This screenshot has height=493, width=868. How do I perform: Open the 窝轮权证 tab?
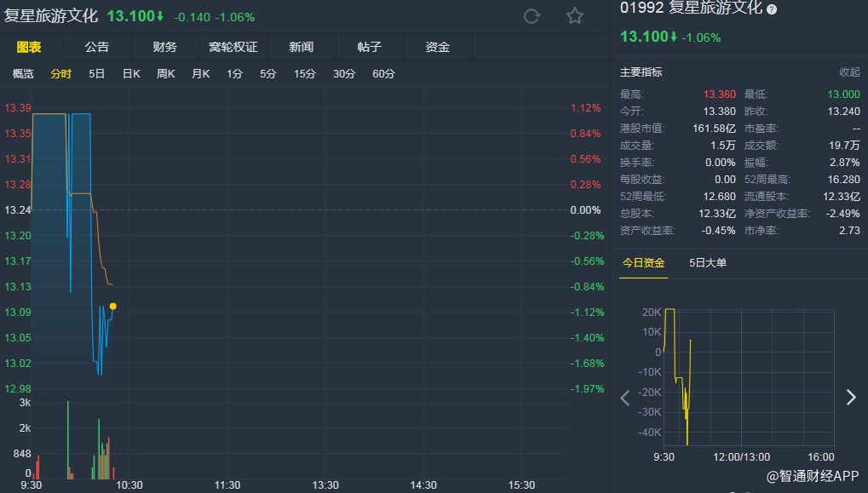[x=233, y=47]
